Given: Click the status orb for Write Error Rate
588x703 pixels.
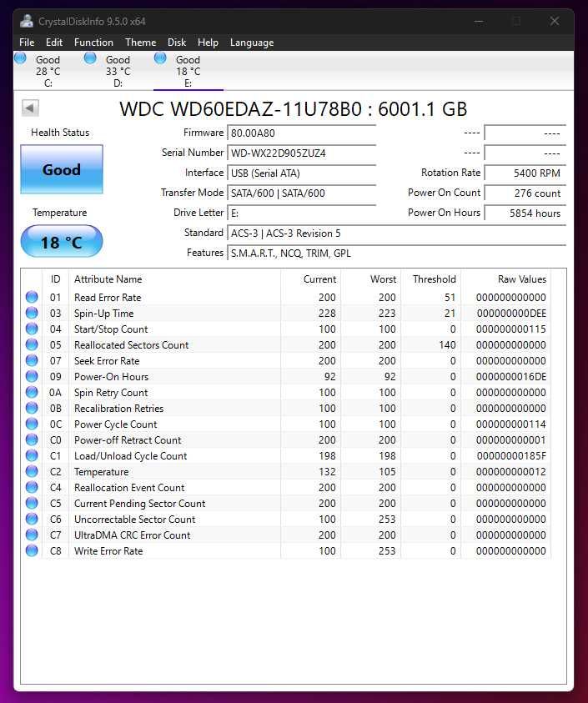Looking at the screenshot, I should [32, 550].
